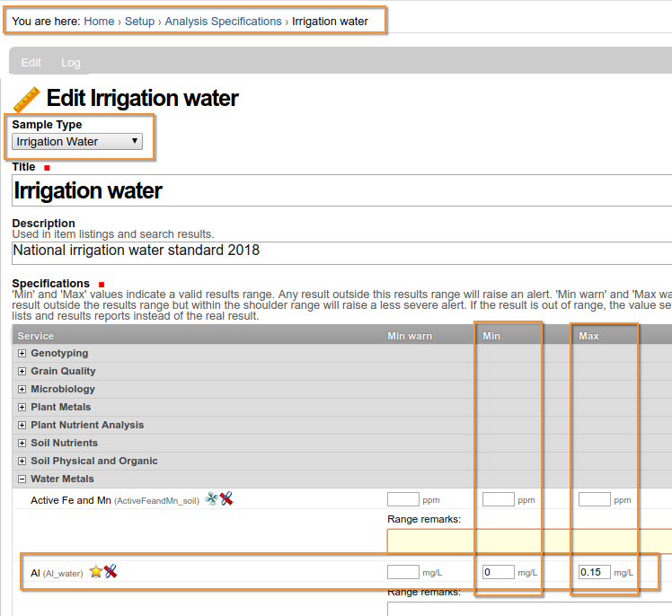Open Analysis Specifications breadcrumb link

coord(223,21)
